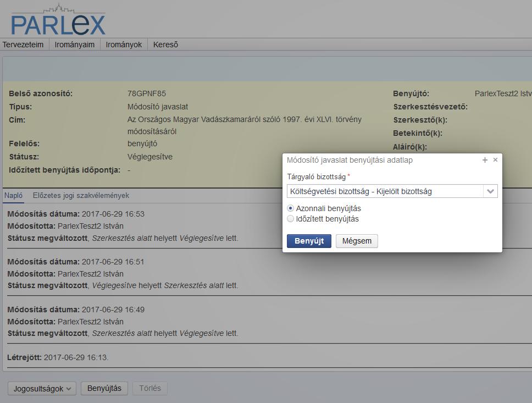The width and height of the screenshot is (532, 403).
Task: Open the Tervezeteim menu
Action: (23, 45)
